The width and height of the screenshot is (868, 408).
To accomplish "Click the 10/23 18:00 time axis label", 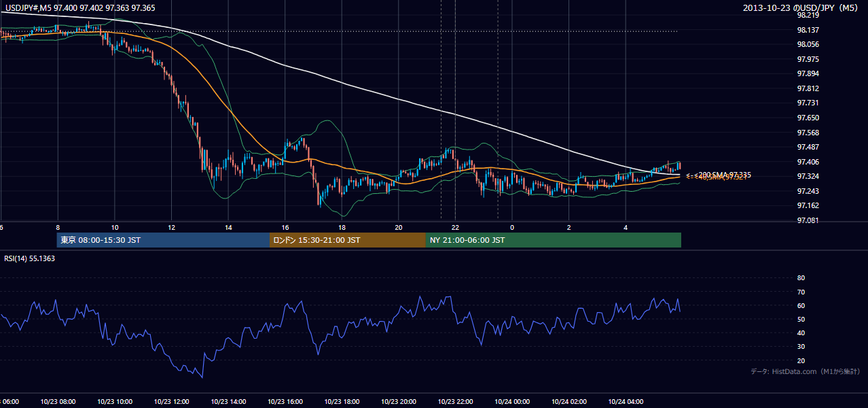I will click(342, 402).
